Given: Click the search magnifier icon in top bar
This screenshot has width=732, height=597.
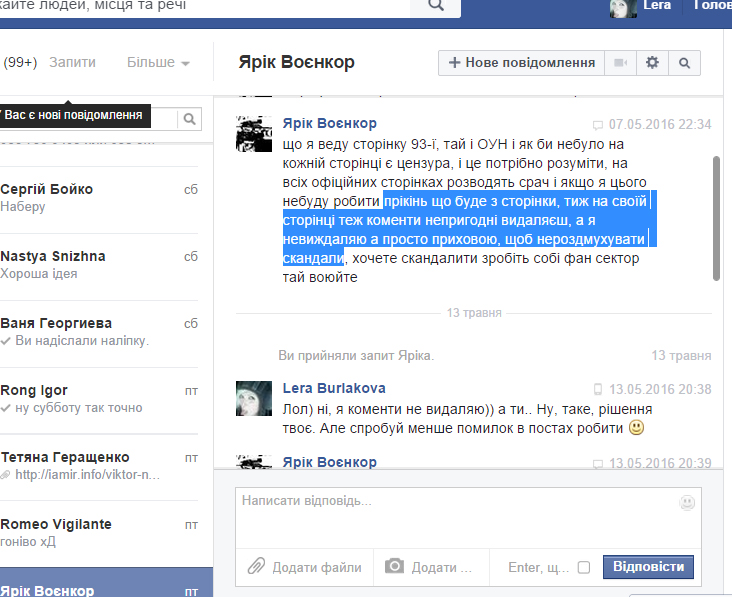Looking at the screenshot, I should [435, 6].
